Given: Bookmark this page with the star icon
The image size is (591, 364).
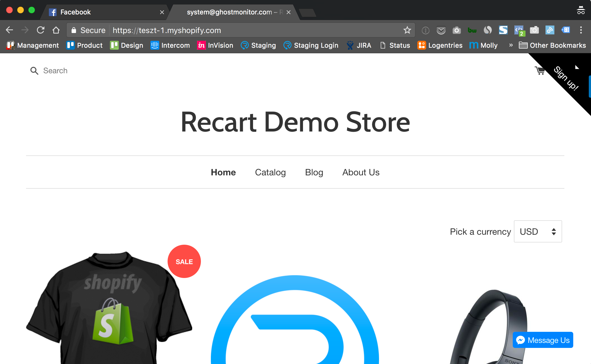Looking at the screenshot, I should click(x=407, y=30).
